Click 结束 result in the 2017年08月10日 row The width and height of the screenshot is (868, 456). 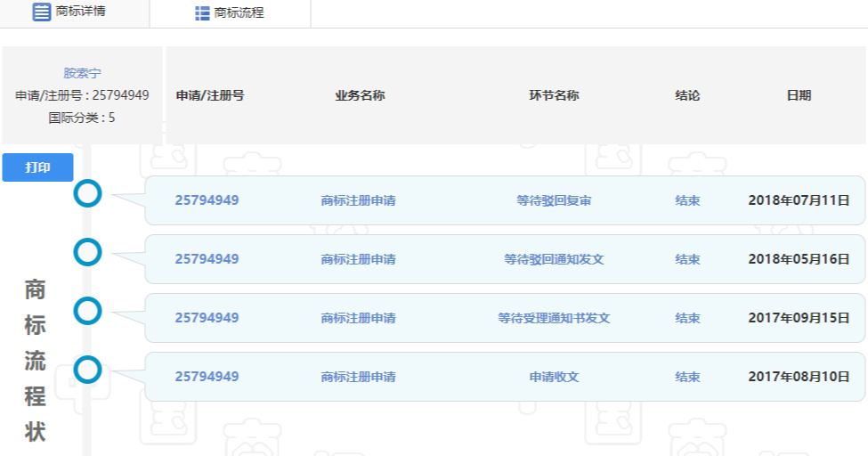687,377
